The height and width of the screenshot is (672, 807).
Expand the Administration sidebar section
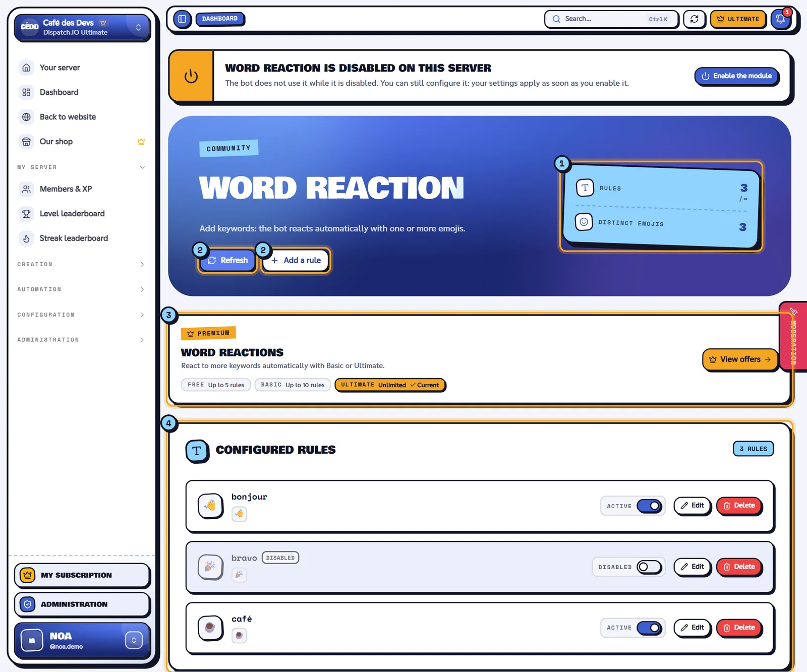[81, 340]
